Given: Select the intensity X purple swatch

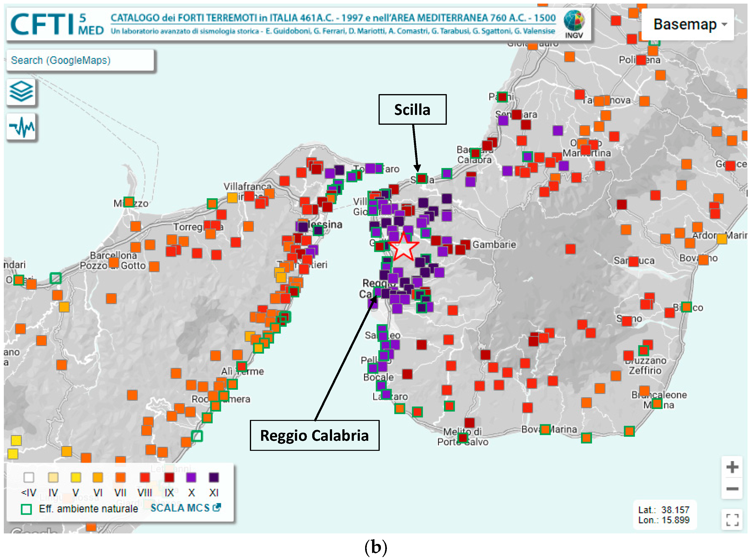Looking at the screenshot, I should point(191,478).
